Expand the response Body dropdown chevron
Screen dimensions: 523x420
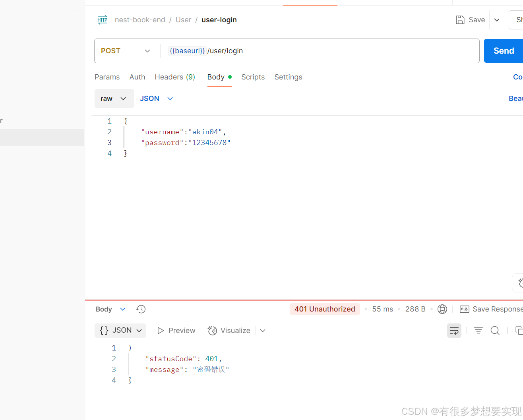click(x=123, y=309)
